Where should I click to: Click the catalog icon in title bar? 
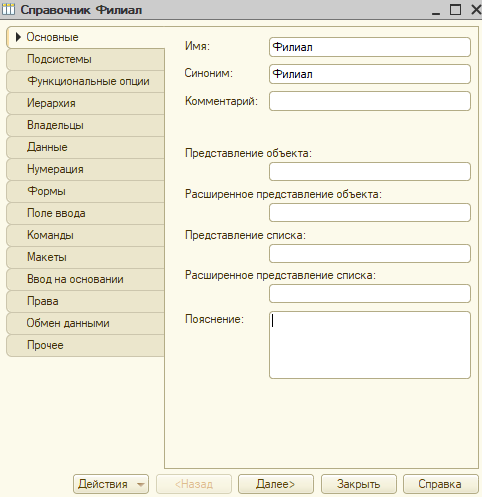(8, 9)
